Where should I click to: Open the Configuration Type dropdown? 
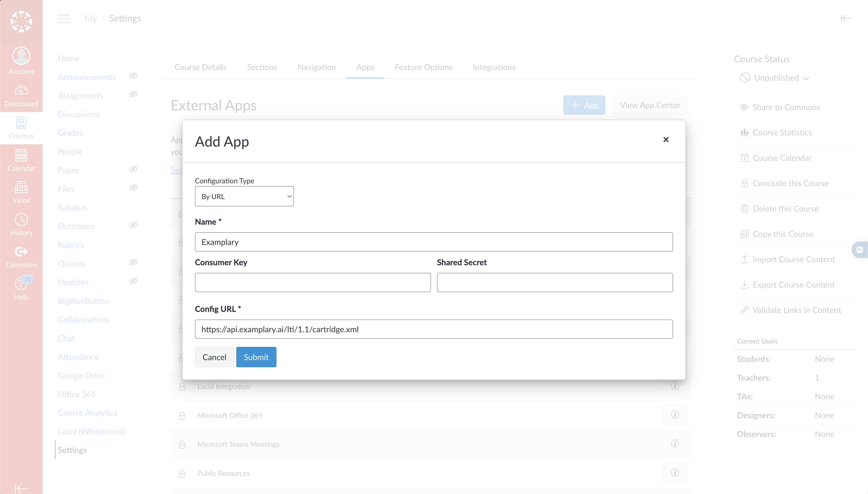[244, 196]
